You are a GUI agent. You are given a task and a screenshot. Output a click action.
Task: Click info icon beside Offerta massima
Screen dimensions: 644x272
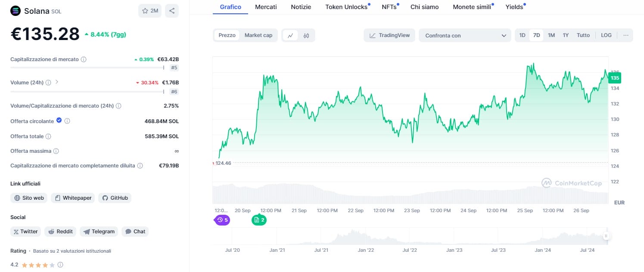pyautogui.click(x=56, y=151)
